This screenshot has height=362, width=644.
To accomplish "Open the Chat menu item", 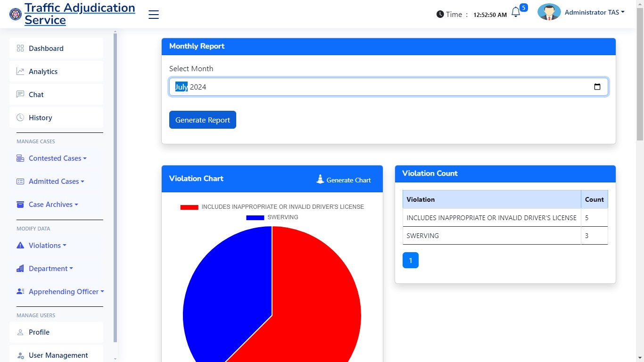I will pos(36,94).
